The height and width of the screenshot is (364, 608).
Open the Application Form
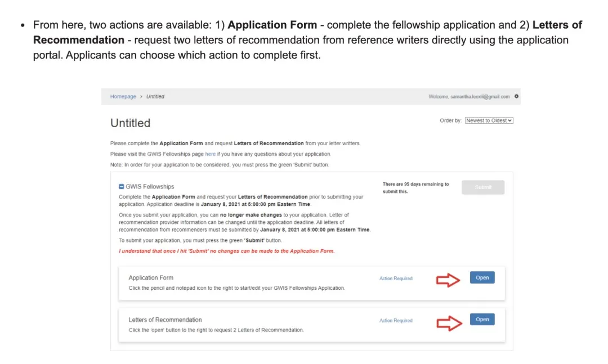point(482,277)
